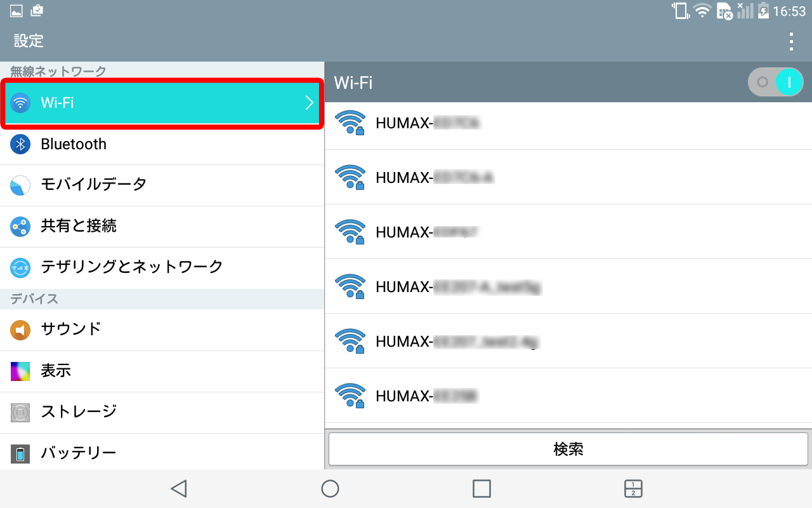Tap the mobile signal bars status icon
The height and width of the screenshot is (508, 812).
745,10
